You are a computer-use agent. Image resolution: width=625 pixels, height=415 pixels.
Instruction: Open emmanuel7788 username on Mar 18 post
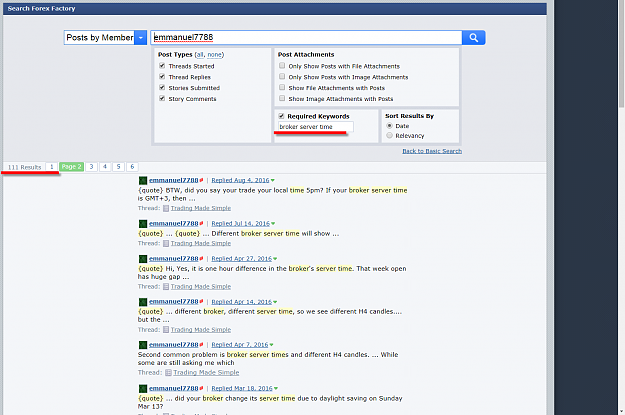(173, 388)
